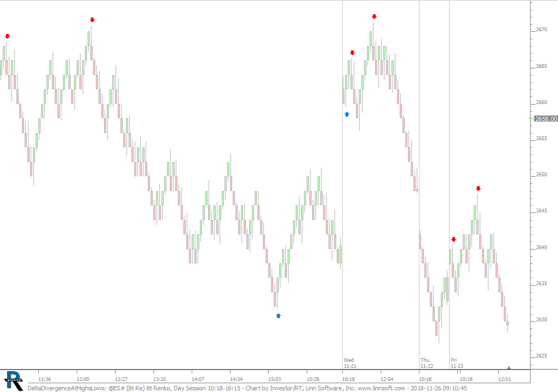Screen dimensions: 558x392
Task: Click the blue up arrow at the 15:03 low
Action: pyautogui.click(x=278, y=315)
